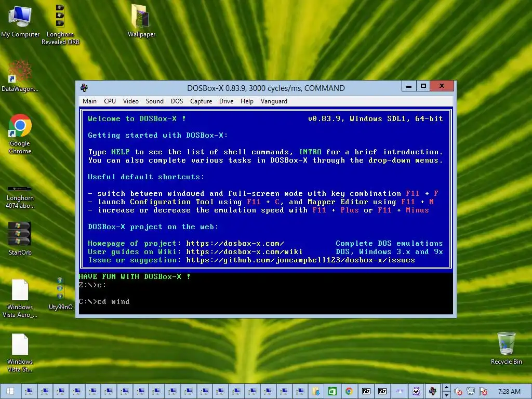532x399 pixels.
Task: Launch the Google Chrome desktop shortcut
Action: click(20, 134)
